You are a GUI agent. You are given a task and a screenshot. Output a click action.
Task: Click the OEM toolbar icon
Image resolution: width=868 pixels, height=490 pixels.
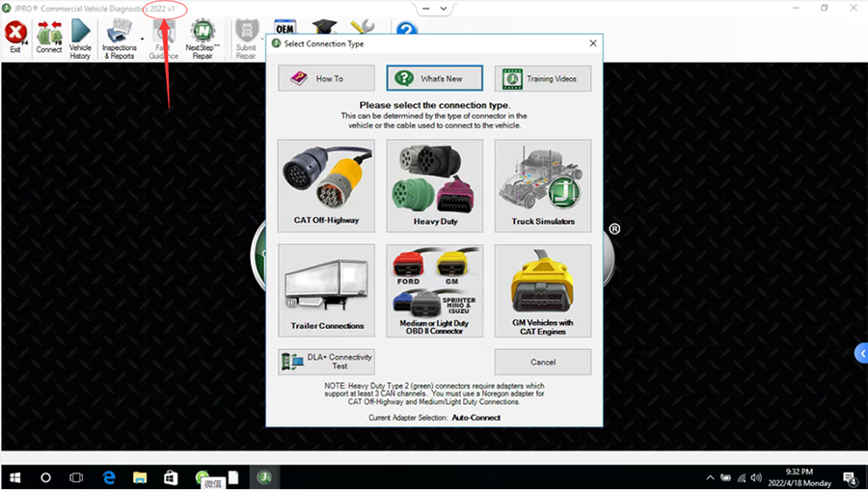[x=285, y=27]
